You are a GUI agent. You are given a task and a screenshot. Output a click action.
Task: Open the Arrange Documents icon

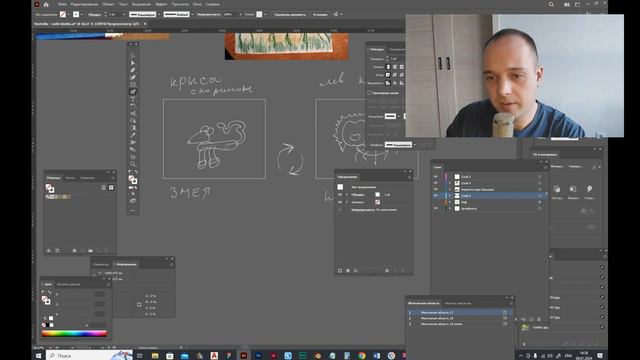tap(567, 4)
